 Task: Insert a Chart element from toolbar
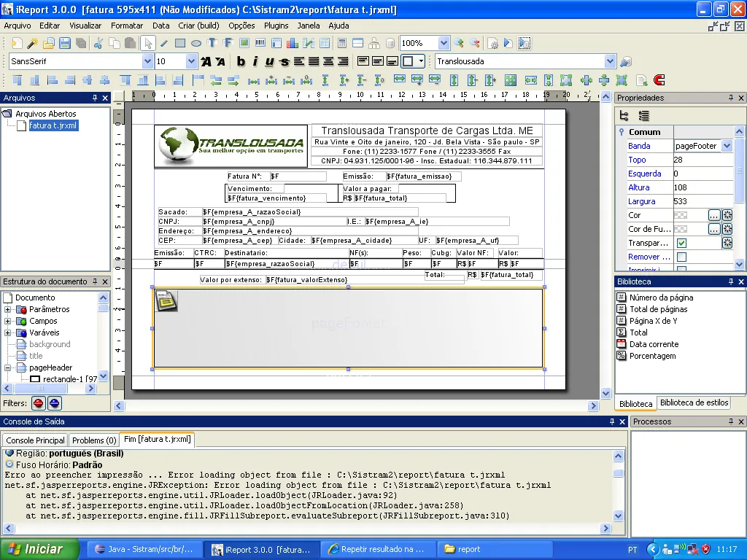click(x=293, y=43)
